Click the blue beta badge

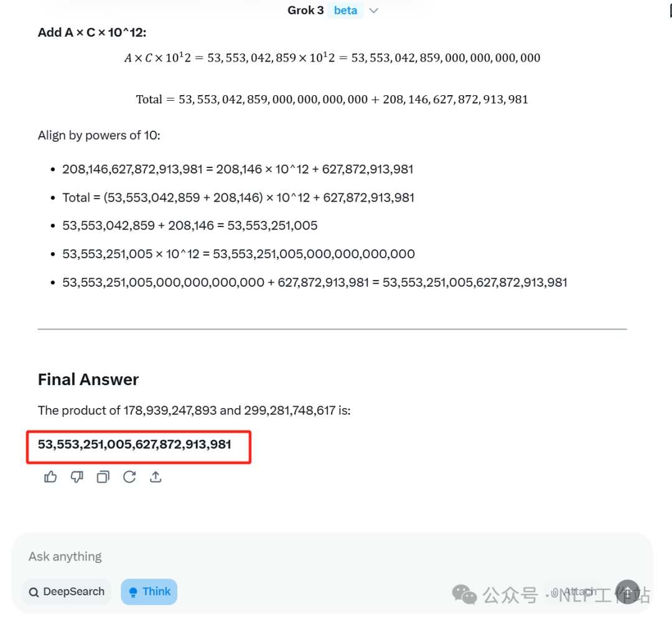click(345, 11)
